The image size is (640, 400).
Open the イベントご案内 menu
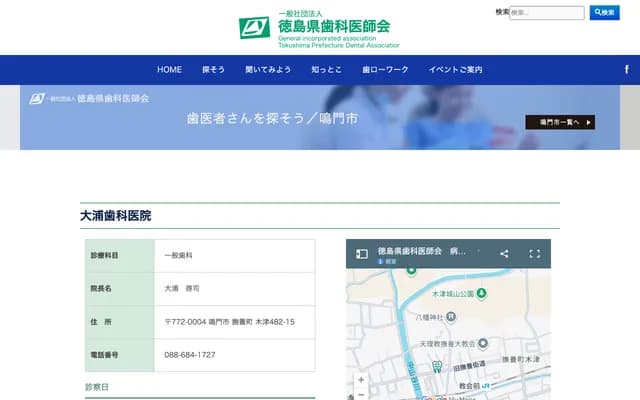[455, 70]
